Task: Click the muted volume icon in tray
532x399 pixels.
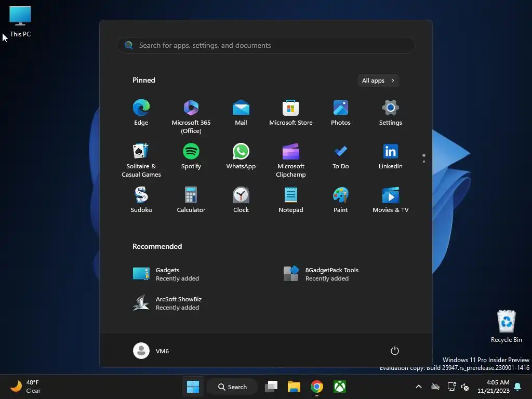Action: tap(465, 387)
